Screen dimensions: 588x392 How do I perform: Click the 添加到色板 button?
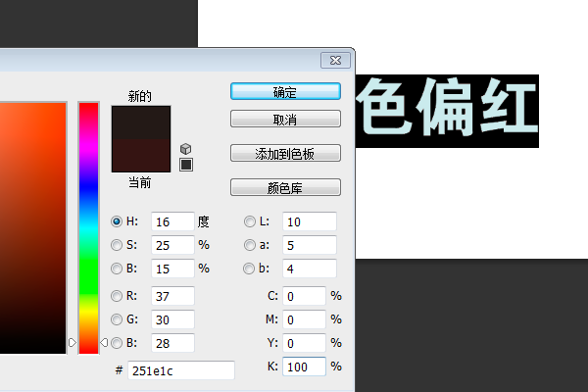285,153
